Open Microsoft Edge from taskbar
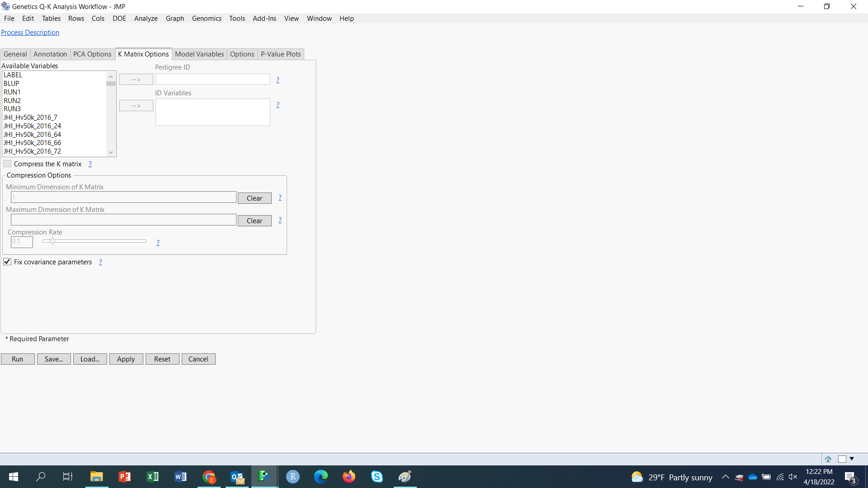Viewport: 868px width, 488px height. 321,477
